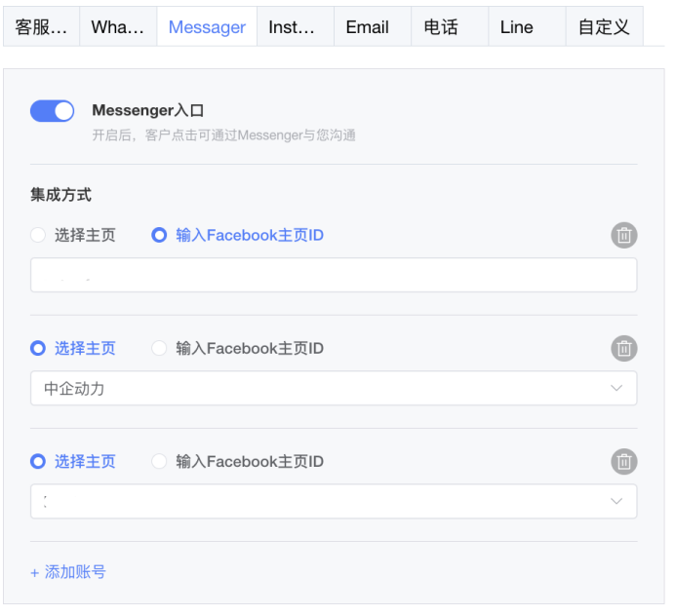This screenshot has height=616, width=676.
Task: Delete the third account row
Action: pos(624,461)
